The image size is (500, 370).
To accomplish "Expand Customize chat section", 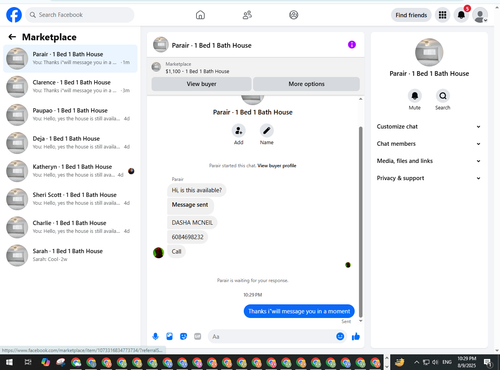I will point(429,127).
